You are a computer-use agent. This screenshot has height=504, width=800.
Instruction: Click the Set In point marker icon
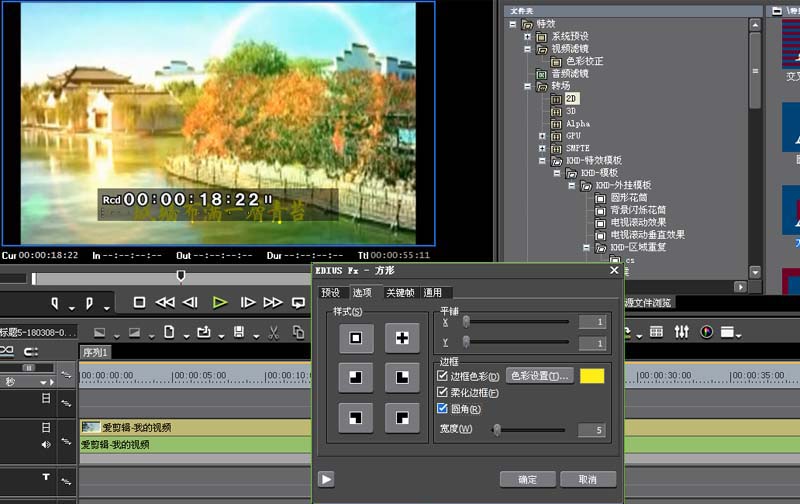coord(55,304)
